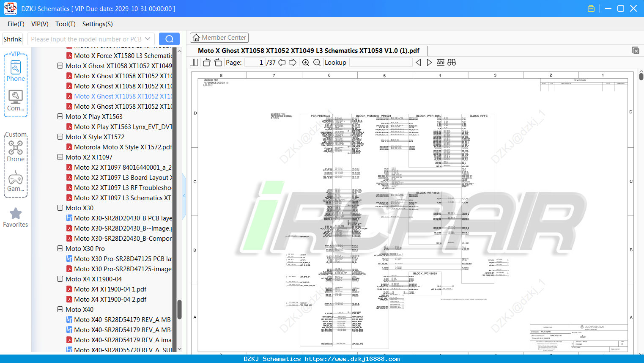Open Moto X4 XT1900-04 1.pdf
644x363 pixels.
click(107, 289)
